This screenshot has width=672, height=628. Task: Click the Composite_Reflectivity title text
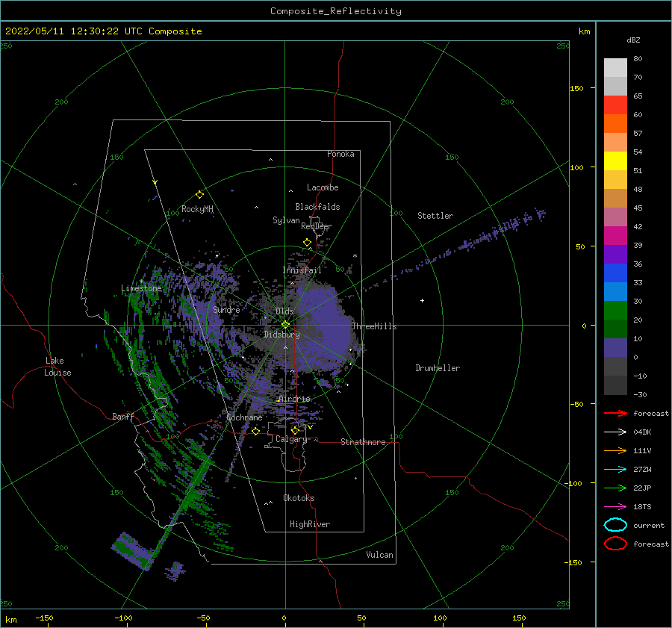tap(336, 11)
